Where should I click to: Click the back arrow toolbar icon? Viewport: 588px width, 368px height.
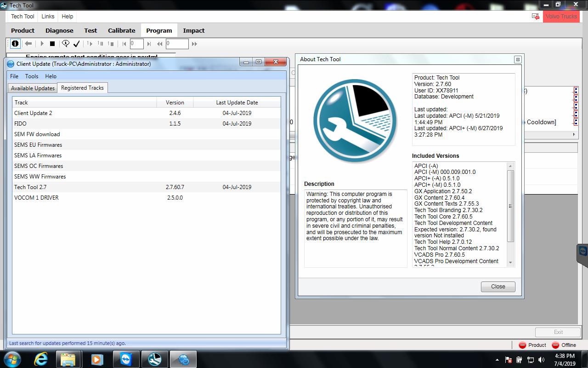28,44
